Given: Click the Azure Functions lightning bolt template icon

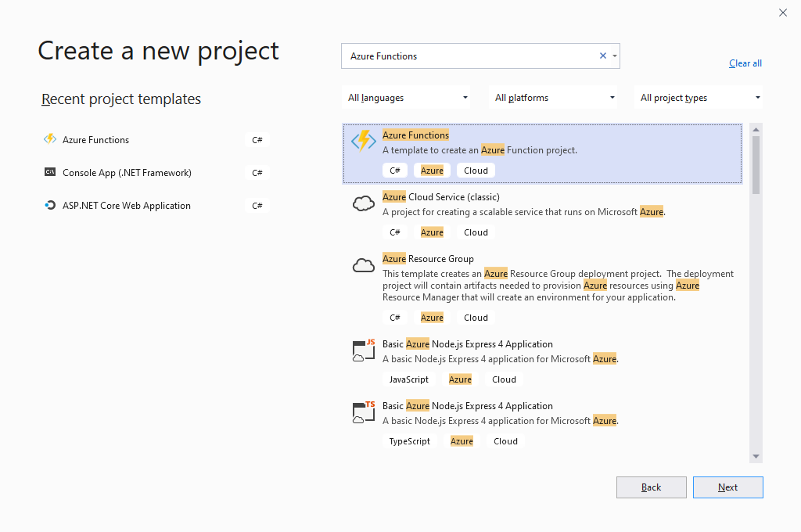Looking at the screenshot, I should (363, 141).
